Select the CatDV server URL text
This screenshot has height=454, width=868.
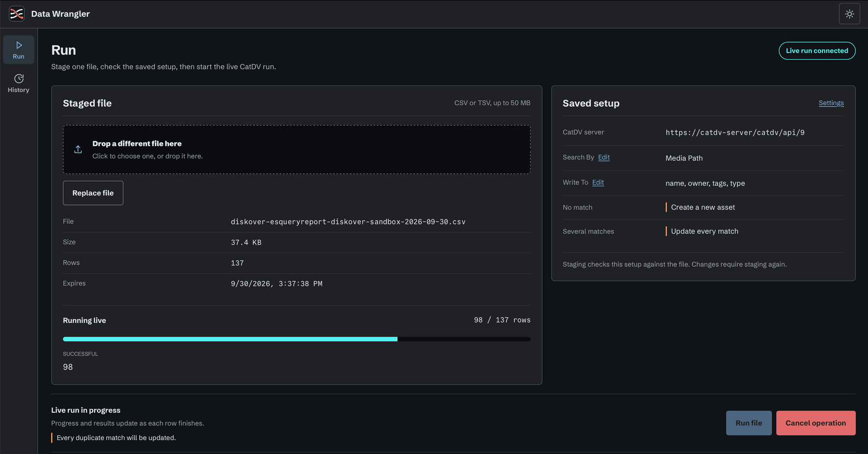coord(735,133)
